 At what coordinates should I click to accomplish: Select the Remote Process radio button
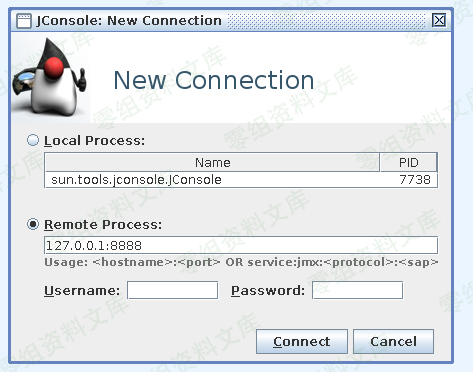click(33, 224)
